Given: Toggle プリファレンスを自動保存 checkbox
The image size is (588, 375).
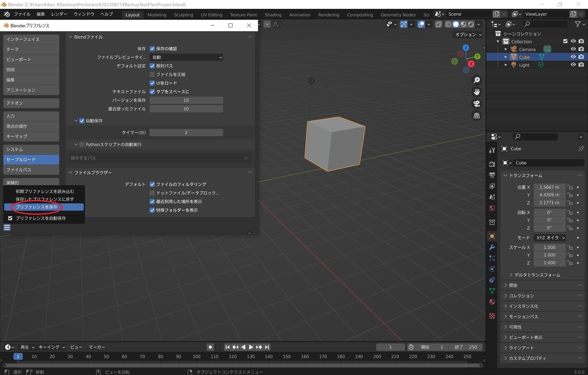Looking at the screenshot, I should tap(10, 218).
